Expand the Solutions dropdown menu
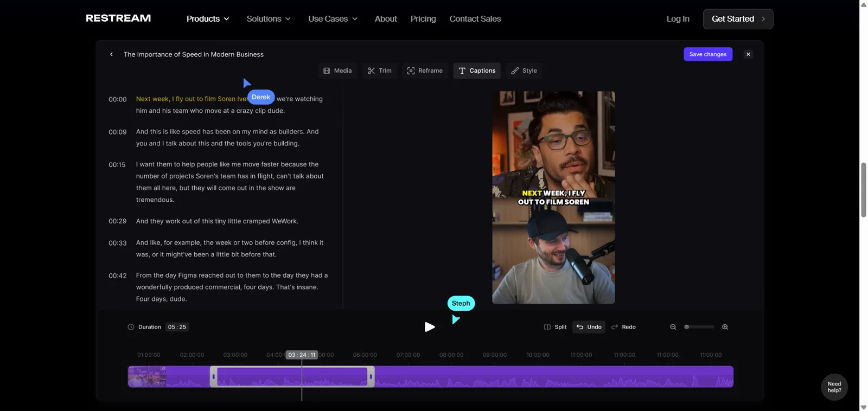 [269, 19]
